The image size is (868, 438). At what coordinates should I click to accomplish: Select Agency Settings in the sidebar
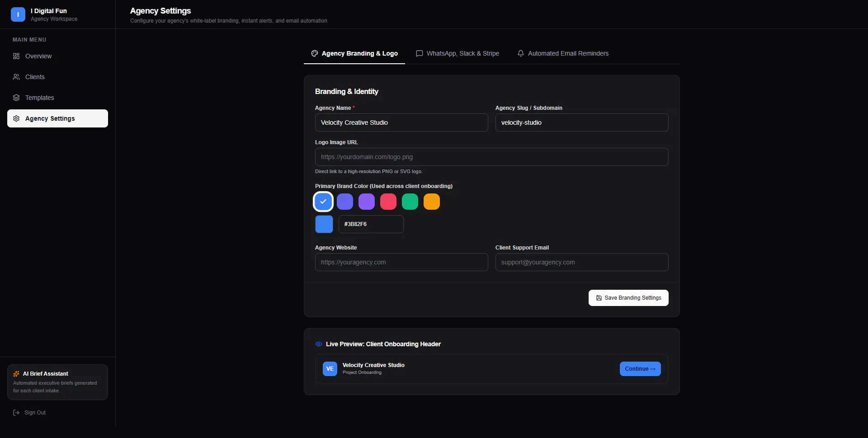coord(57,118)
